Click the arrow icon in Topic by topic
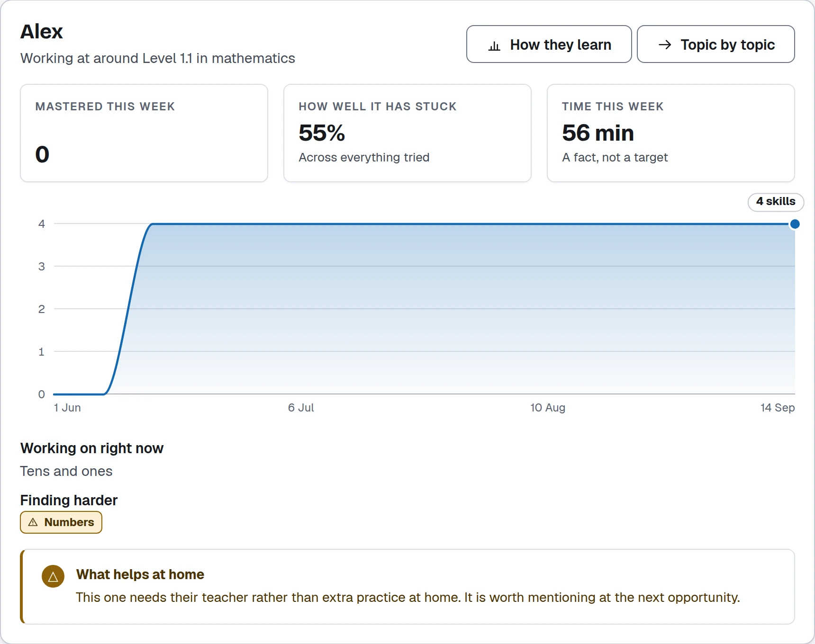This screenshot has height=644, width=815. tap(665, 45)
